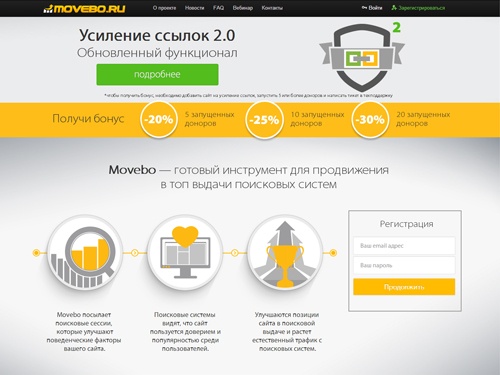Click the Зарегистрироваться link
This screenshot has width=500, height=375.
click(418, 8)
